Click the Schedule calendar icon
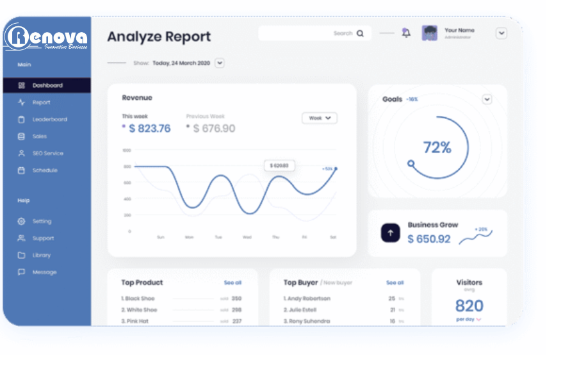The image size is (588, 369). point(21,170)
